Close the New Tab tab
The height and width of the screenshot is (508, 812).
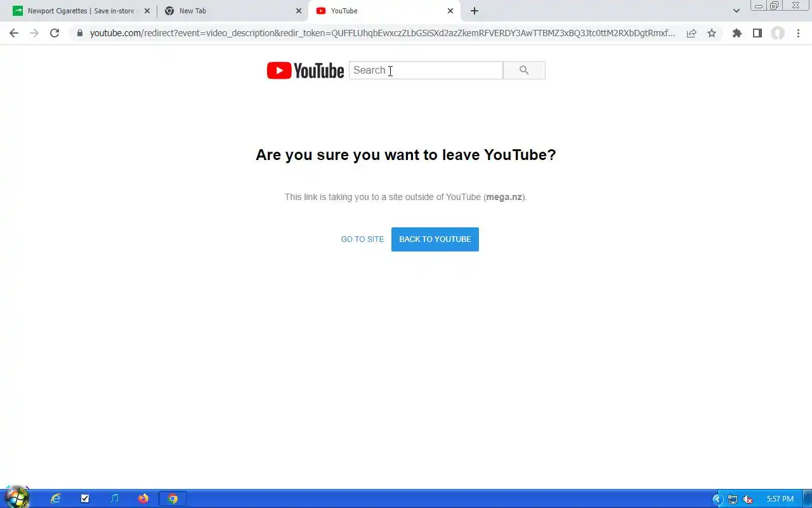tap(299, 11)
